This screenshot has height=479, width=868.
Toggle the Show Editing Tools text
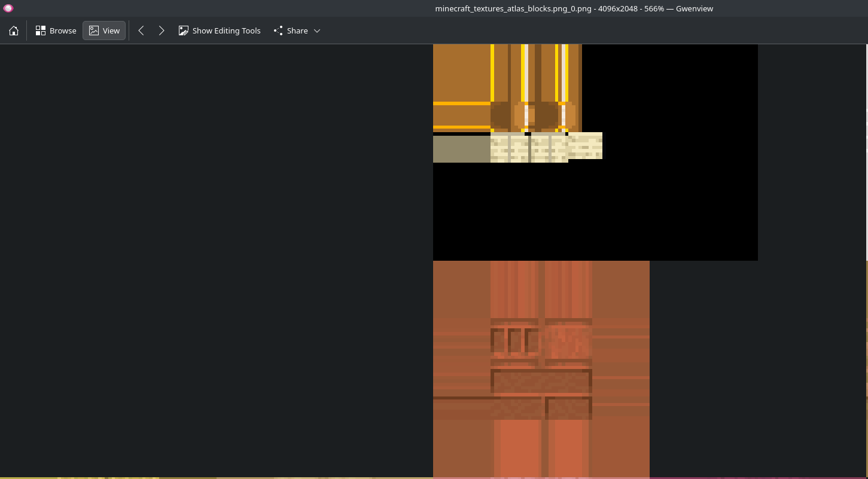(x=226, y=31)
